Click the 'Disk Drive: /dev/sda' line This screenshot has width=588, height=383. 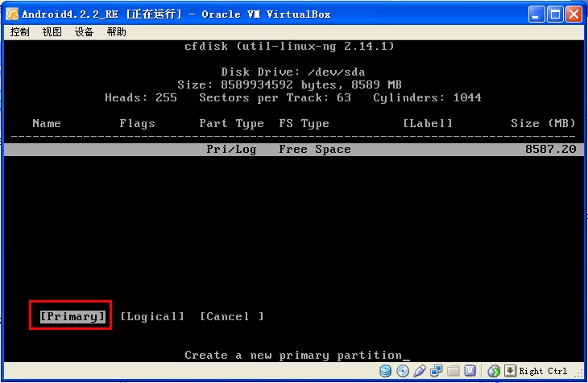pyautogui.click(x=293, y=72)
